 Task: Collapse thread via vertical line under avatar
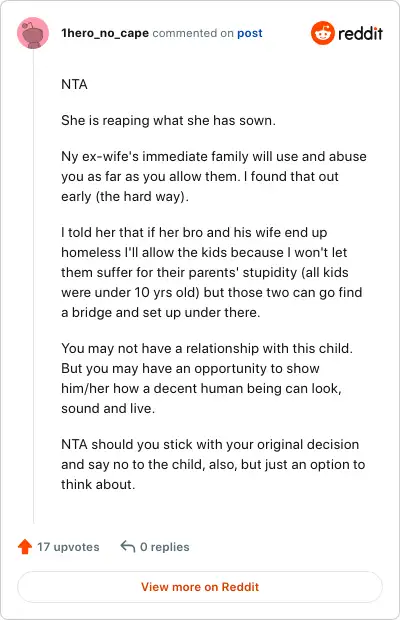coord(33,286)
